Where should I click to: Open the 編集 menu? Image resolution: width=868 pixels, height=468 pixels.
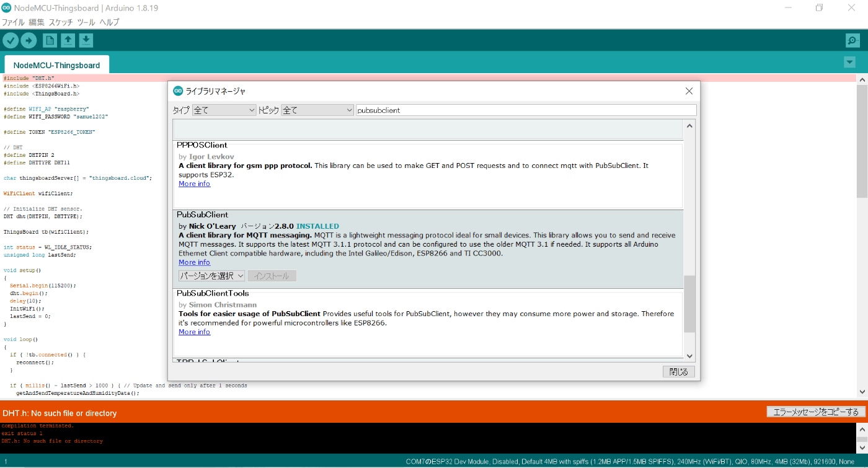(x=37, y=22)
